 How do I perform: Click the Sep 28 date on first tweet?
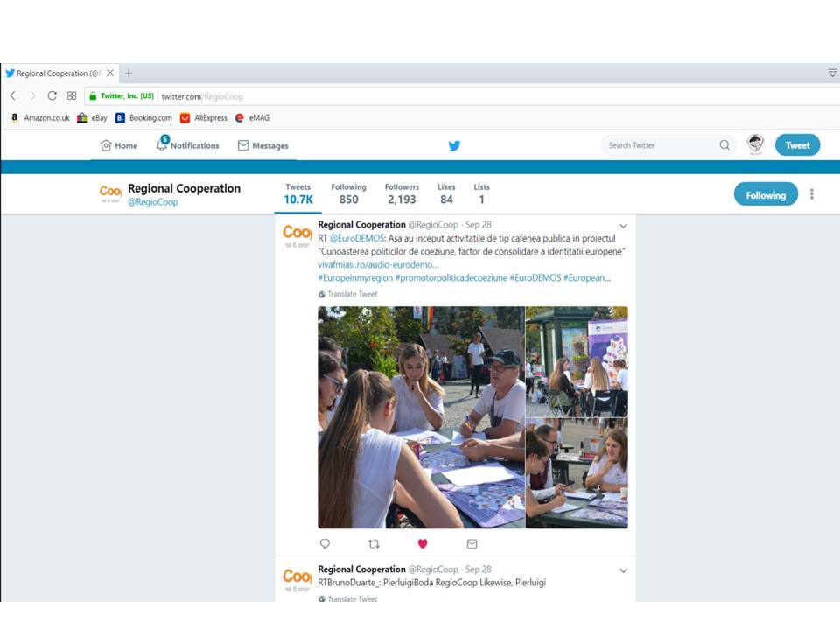479,225
